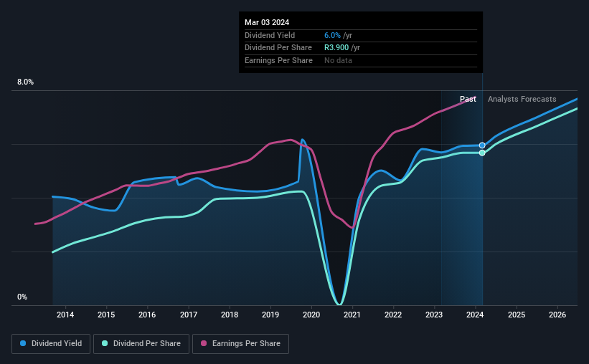Click the 8.0% y-axis label

coord(25,82)
